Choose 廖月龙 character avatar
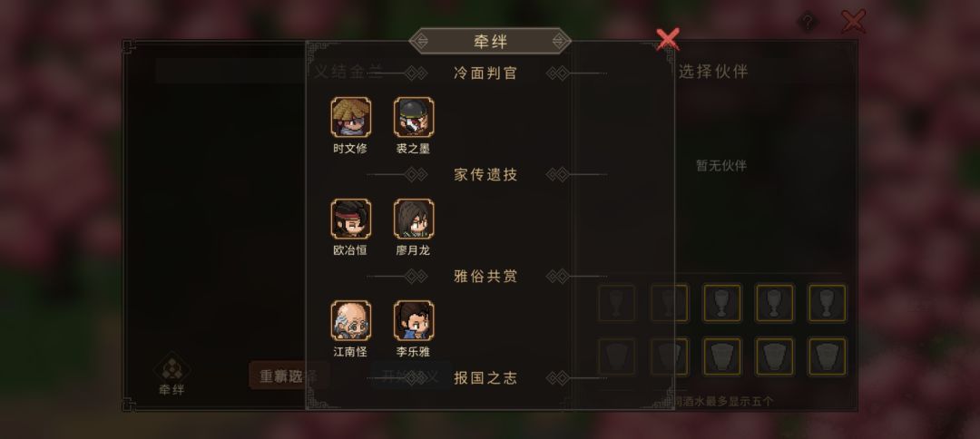Viewport: 980px width, 439px height. click(414, 219)
